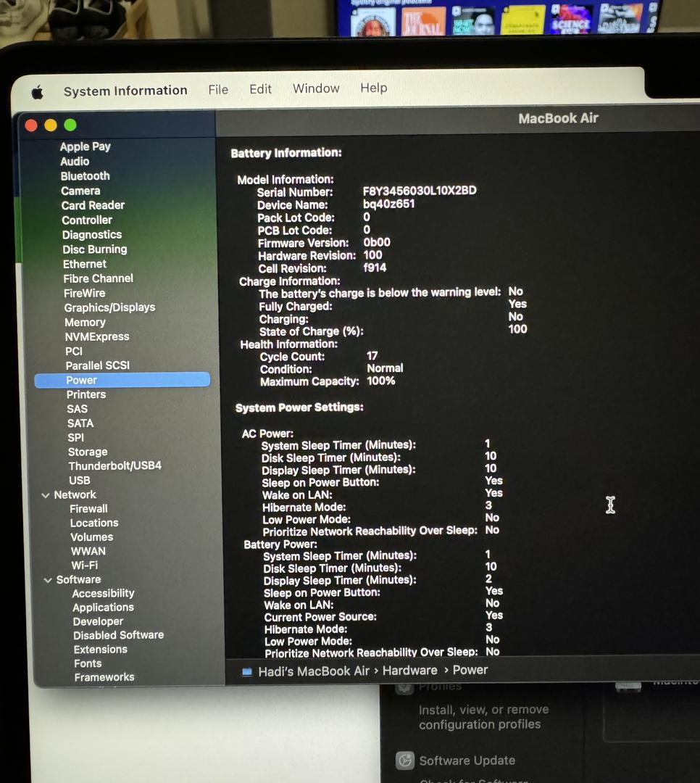Viewport: 700px width, 783px height.
Task: Collapse the Network section chevron
Action: [x=46, y=495]
